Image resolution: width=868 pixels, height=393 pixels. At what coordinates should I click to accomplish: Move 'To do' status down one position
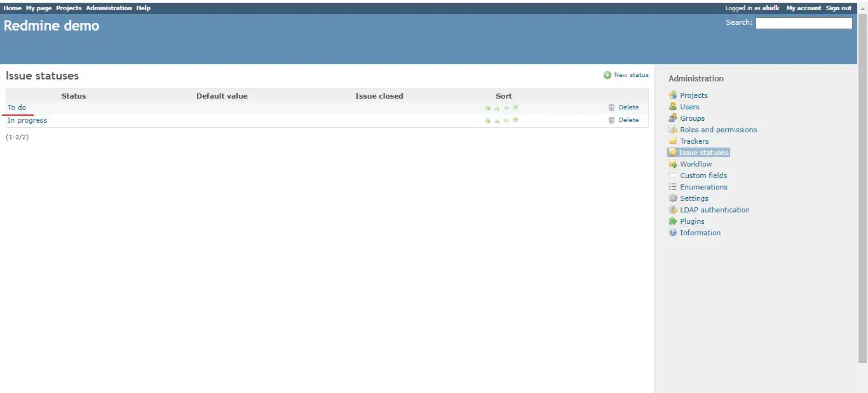(506, 108)
